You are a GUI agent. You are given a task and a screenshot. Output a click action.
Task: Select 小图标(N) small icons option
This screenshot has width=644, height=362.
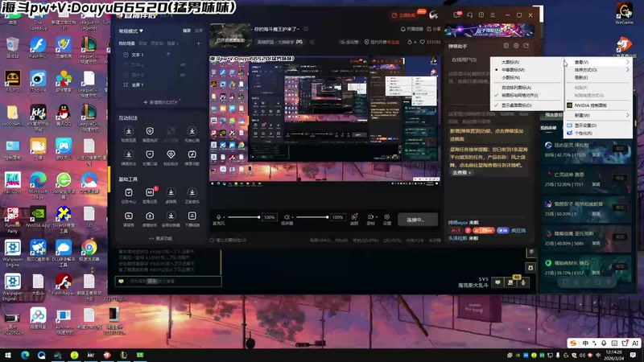526,77
